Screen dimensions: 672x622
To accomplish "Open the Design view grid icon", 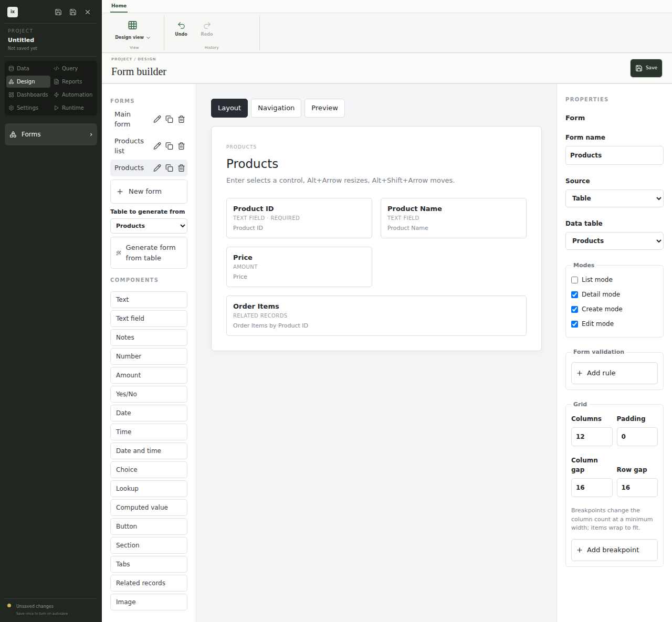I will [x=133, y=25].
